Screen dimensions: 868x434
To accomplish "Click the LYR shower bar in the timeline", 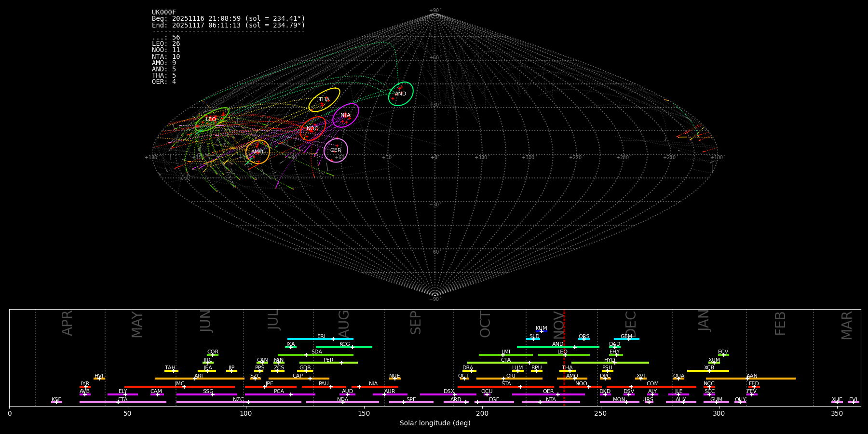I will [x=85, y=386].
